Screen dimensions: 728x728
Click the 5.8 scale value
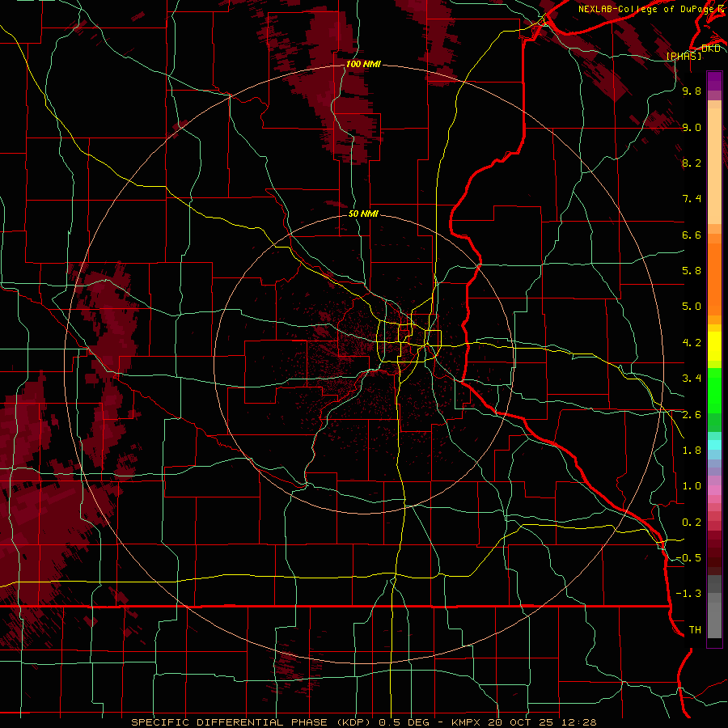pyautogui.click(x=692, y=271)
